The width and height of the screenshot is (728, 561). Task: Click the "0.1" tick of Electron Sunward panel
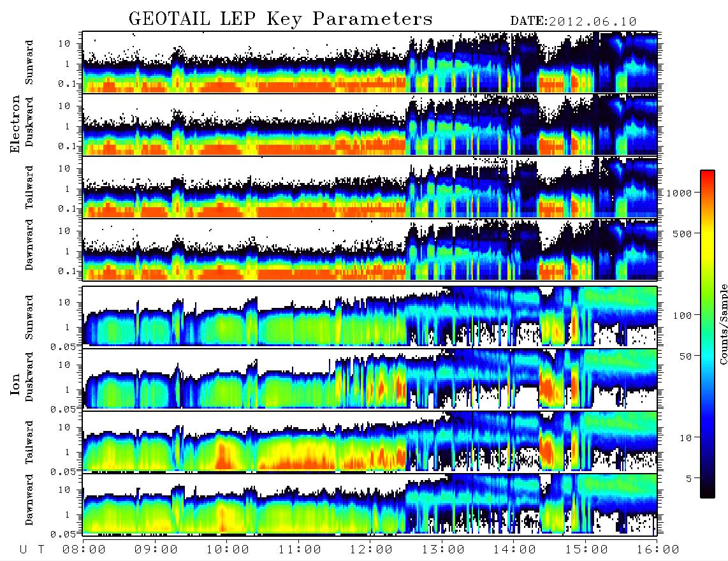(68, 84)
